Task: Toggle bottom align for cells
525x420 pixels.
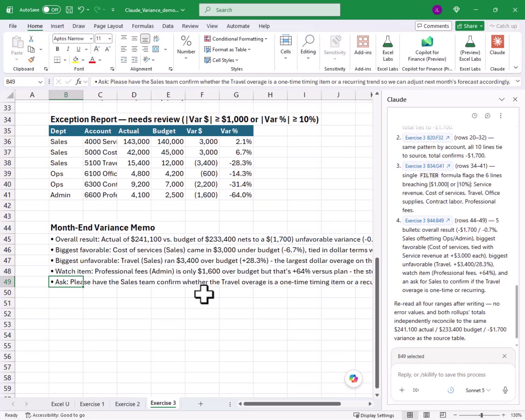Action: [145, 38]
